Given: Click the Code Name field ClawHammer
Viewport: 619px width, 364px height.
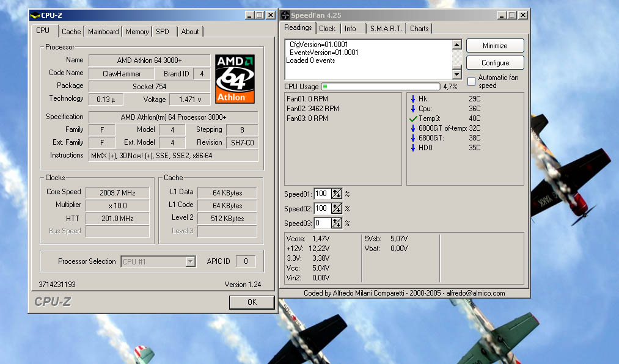Looking at the screenshot, I should tap(122, 74).
